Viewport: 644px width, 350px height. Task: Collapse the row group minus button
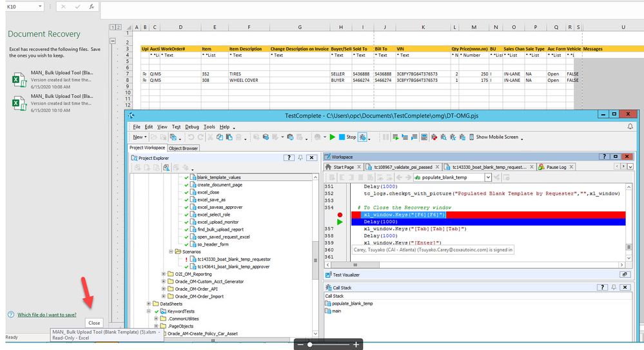coord(114,41)
